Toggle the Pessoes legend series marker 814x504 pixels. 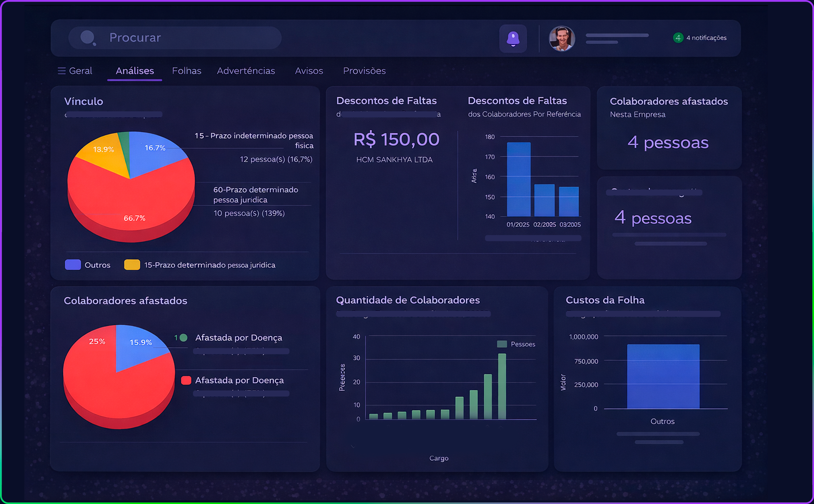tap(502, 344)
